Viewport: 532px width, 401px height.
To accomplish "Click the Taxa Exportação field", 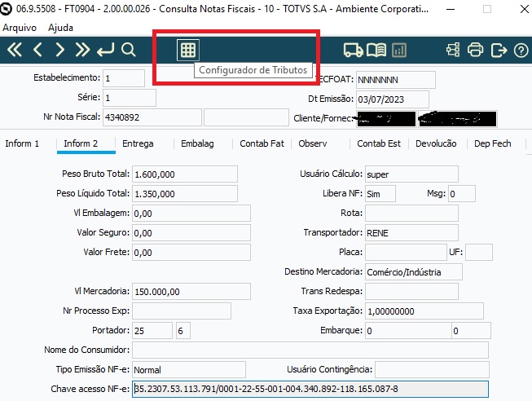I will pos(424,311).
